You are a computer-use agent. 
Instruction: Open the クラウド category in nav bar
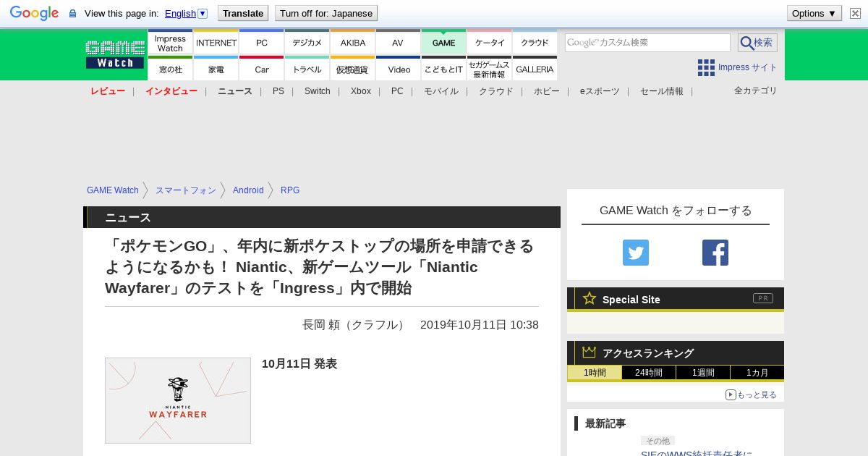[496, 91]
